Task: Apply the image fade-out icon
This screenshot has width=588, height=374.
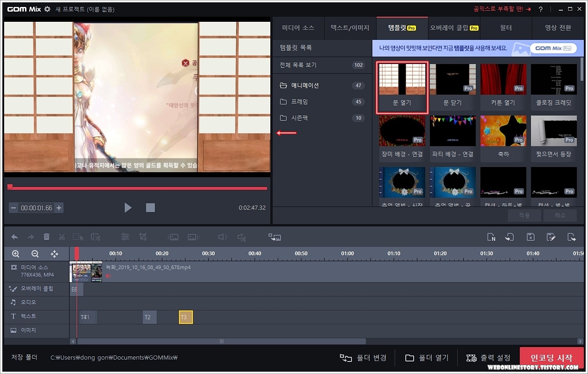Action: click(193, 237)
